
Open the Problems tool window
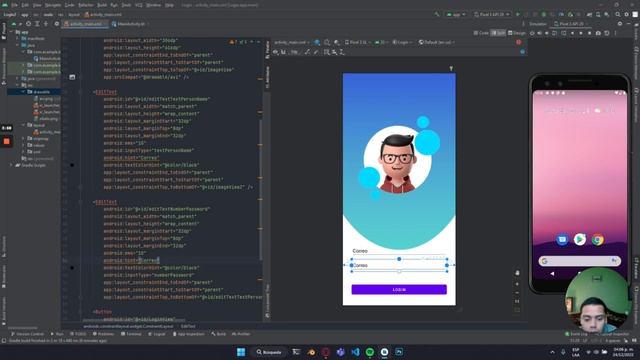coord(103,334)
